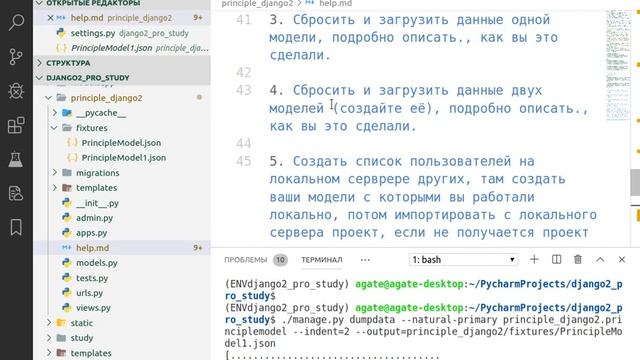This screenshot has width=640, height=360.
Task: Click line number 45 in gutter
Action: 244,161
